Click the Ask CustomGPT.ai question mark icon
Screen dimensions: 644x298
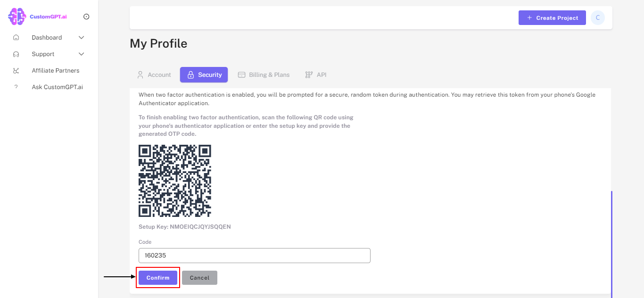16,87
